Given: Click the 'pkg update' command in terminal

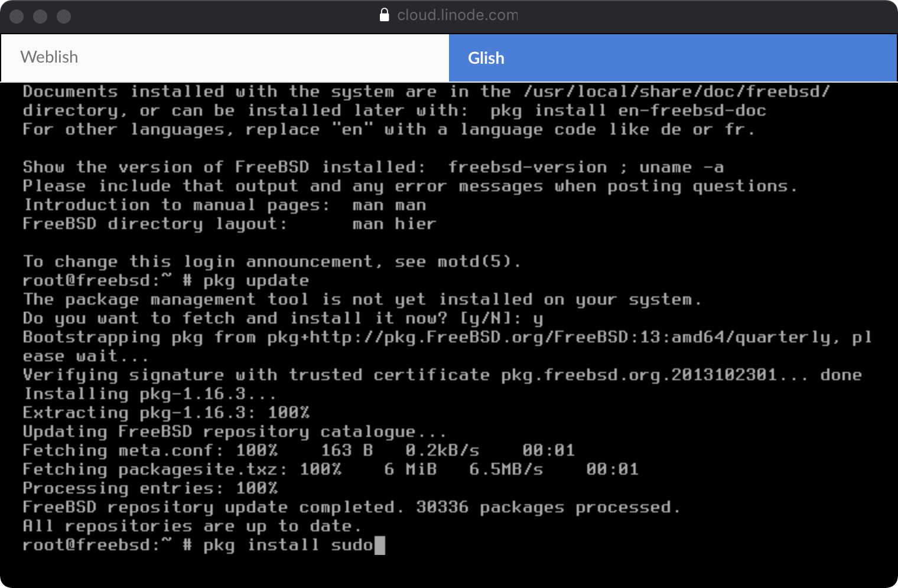Looking at the screenshot, I should (256, 280).
